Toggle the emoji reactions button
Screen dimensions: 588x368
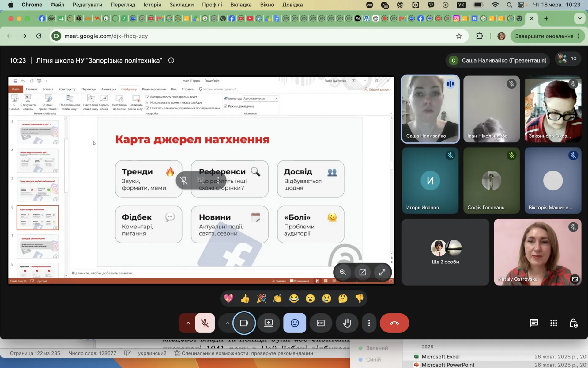tap(295, 323)
